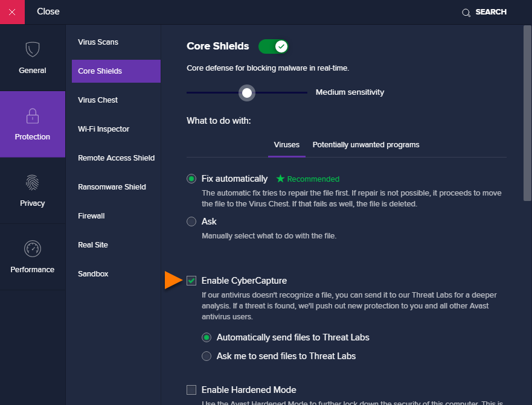This screenshot has height=405, width=532.
Task: Open Remote Access Shield settings
Action: click(x=116, y=158)
